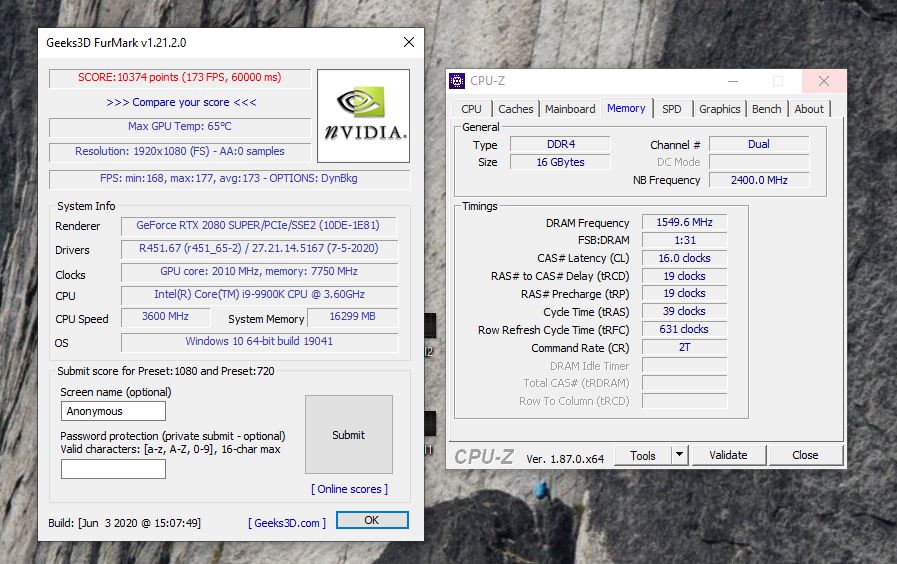
Task: Click the Resolution 1920x1080 field
Action: (x=180, y=152)
